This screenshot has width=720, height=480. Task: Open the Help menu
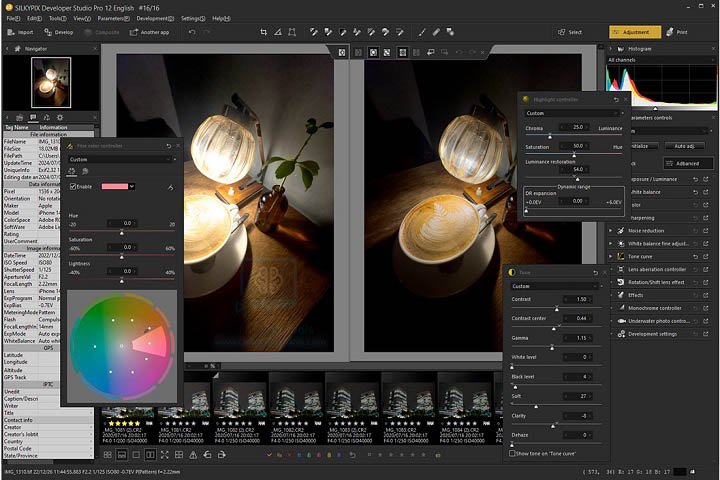point(221,18)
